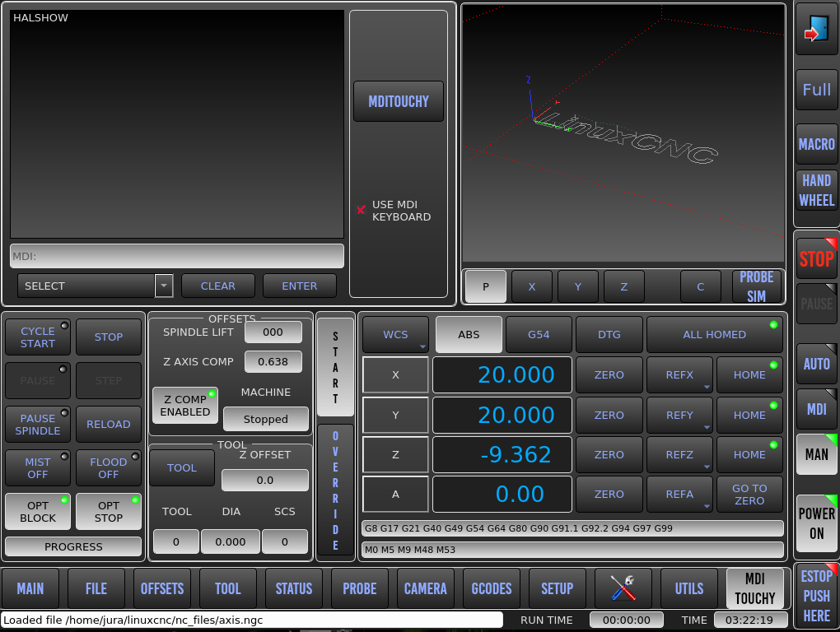Click the PROGRESS bar
This screenshot has width=840, height=632.
point(73,546)
